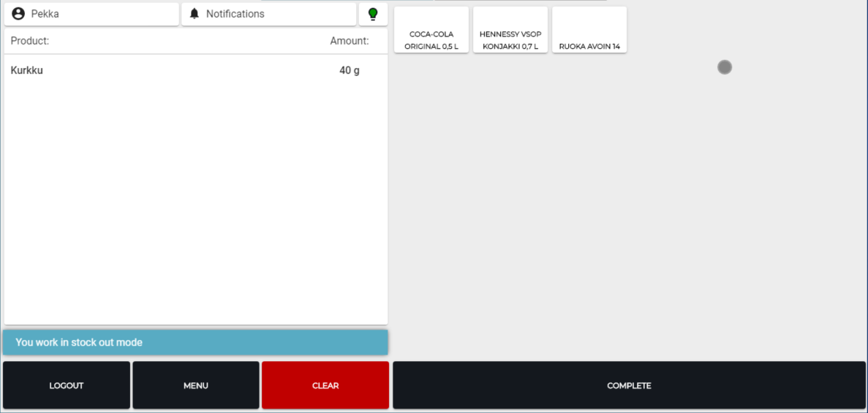Add Coca-Cola Original 0,5 L product
Screen dimensions: 868x413
click(431, 30)
